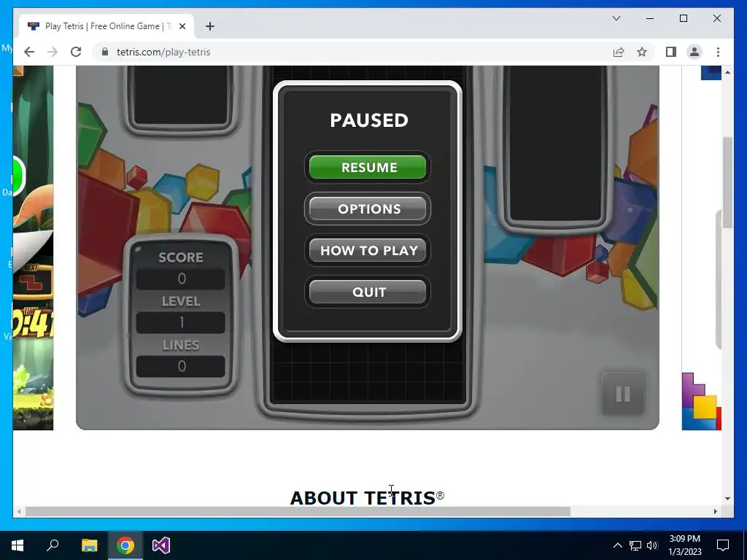The width and height of the screenshot is (747, 560).
Task: Click the horizontal scrollbar left arrow
Action: point(19,511)
